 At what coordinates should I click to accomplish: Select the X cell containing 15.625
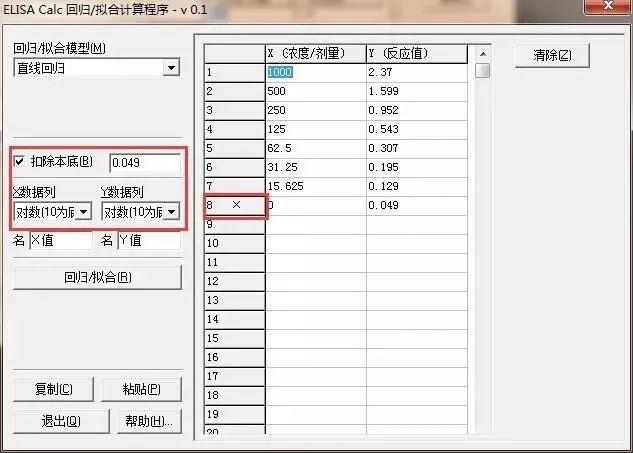point(316,187)
